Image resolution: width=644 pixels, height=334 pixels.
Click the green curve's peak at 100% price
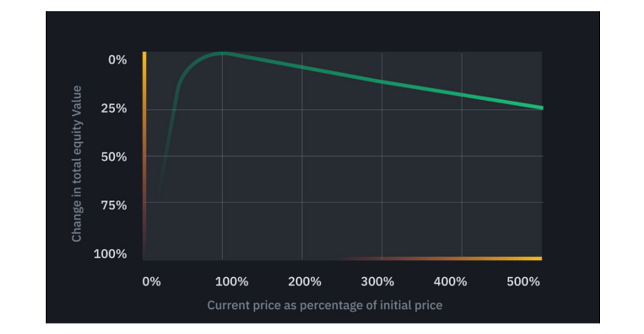(223, 53)
